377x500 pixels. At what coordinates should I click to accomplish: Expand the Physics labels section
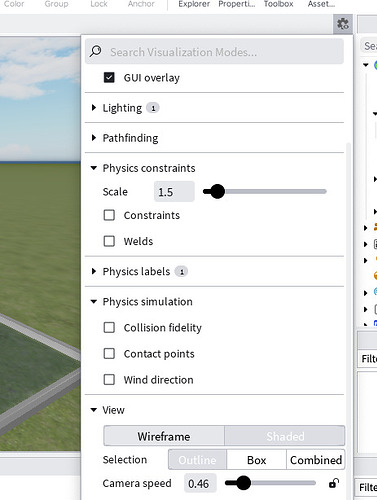point(94,271)
